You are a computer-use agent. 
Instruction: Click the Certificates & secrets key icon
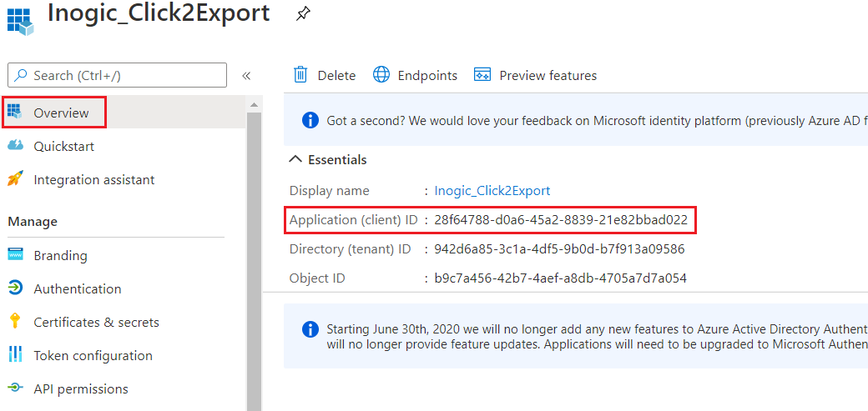(15, 322)
